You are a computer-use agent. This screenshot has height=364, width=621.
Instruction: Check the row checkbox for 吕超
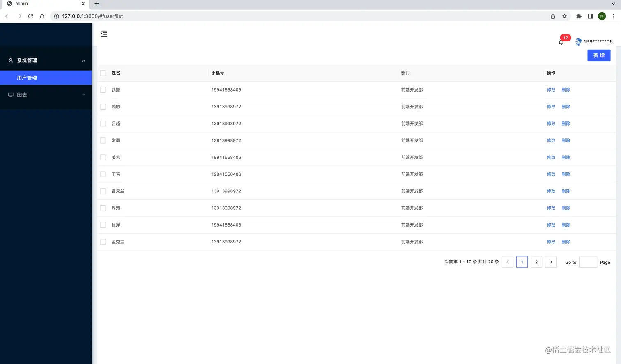click(103, 124)
